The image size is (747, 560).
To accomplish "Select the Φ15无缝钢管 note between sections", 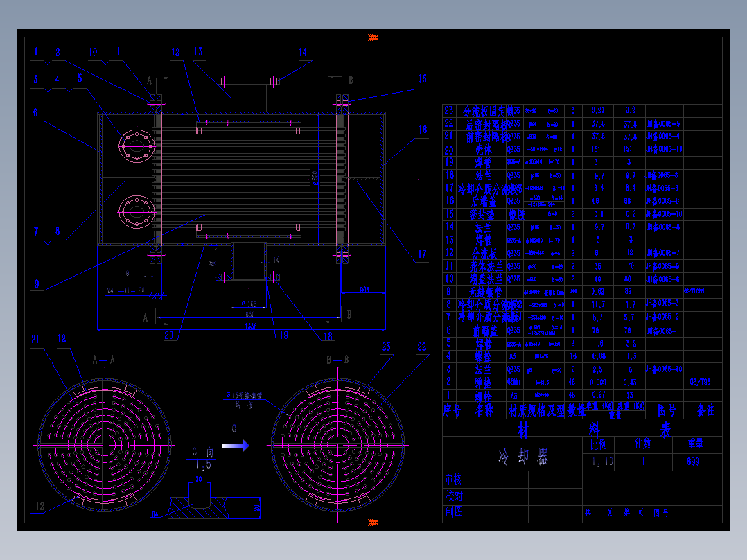I will click(x=243, y=396).
